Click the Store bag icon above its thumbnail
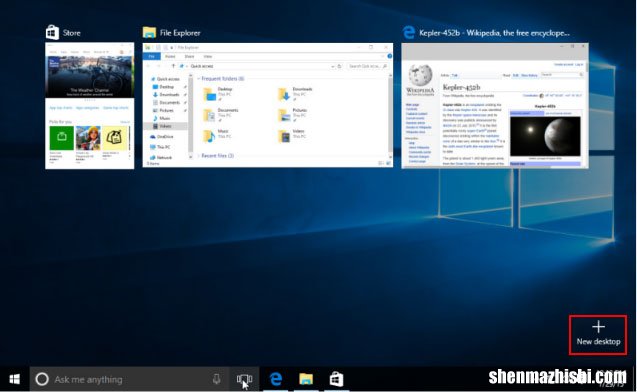Screen dimensions: 637x392 52,32
